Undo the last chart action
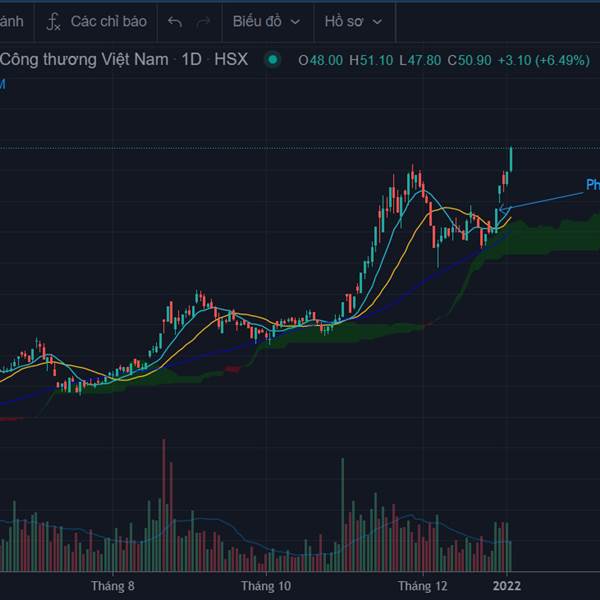 pyautogui.click(x=175, y=22)
